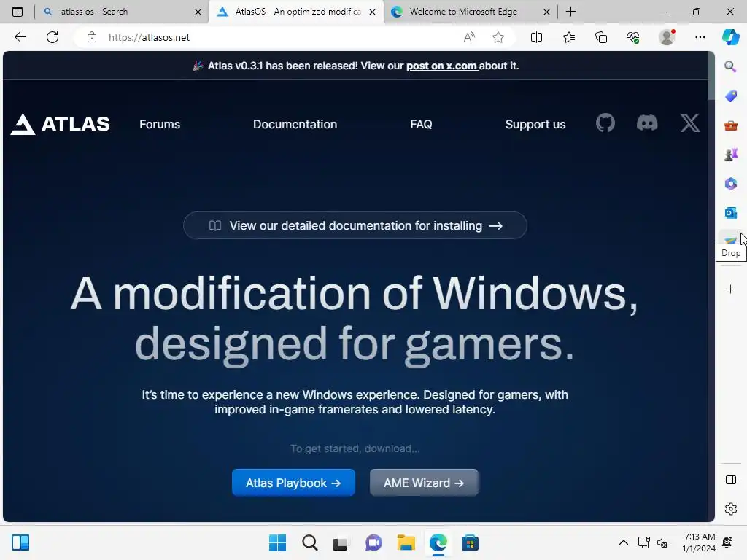Open the Atlas Discord icon link
The image size is (747, 560).
pos(647,123)
